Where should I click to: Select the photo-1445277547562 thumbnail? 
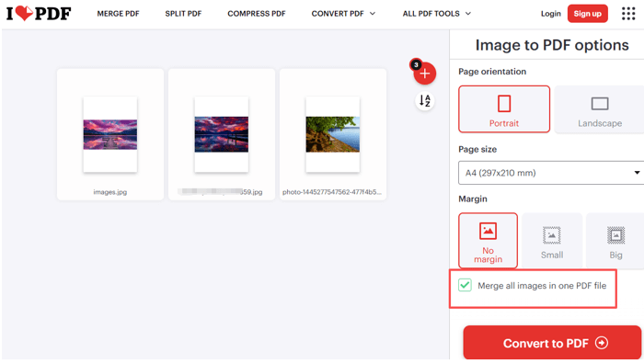(333, 134)
